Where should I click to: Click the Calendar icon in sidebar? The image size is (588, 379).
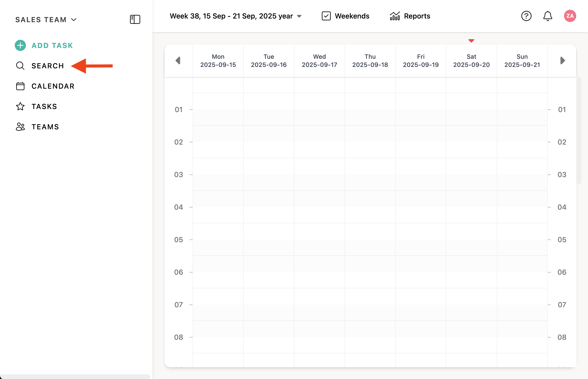point(20,86)
